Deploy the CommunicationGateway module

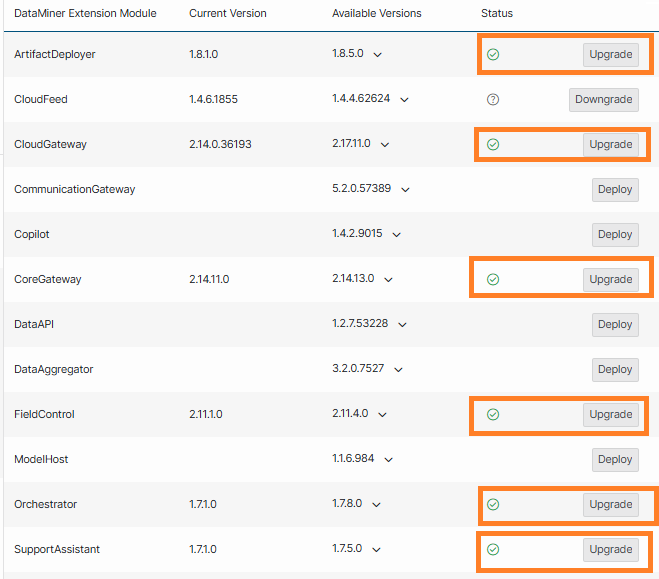615,189
